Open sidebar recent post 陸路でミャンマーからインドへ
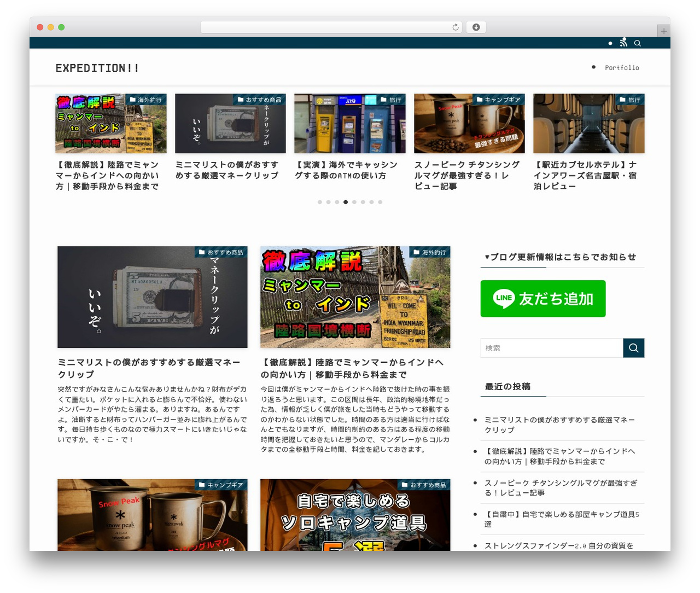The image size is (700, 593). pos(559,456)
